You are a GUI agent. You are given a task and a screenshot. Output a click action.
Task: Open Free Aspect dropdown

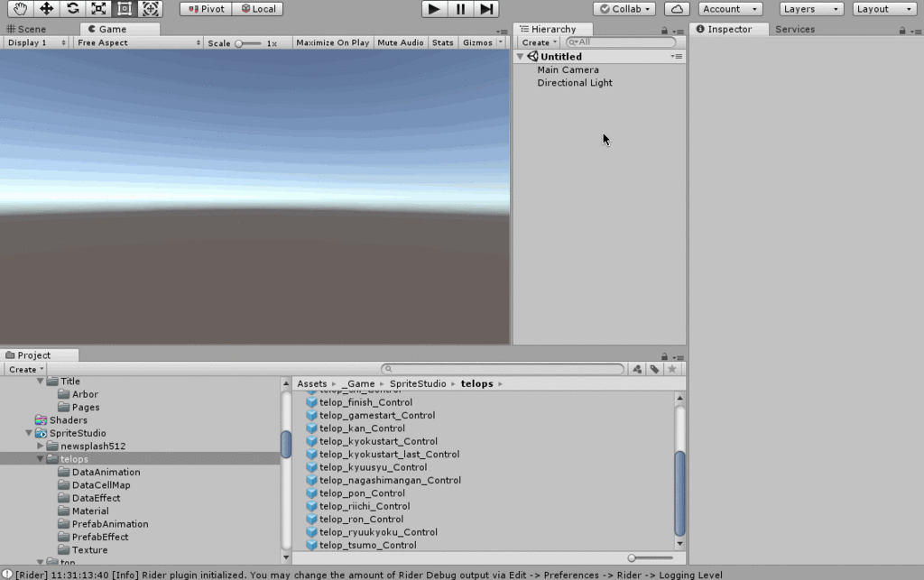click(x=138, y=43)
